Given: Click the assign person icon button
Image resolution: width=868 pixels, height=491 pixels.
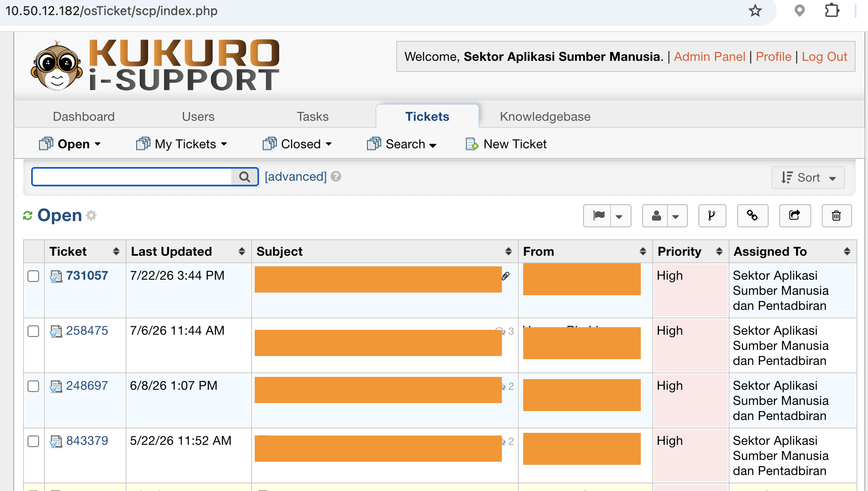Looking at the screenshot, I should pyautogui.click(x=656, y=216).
